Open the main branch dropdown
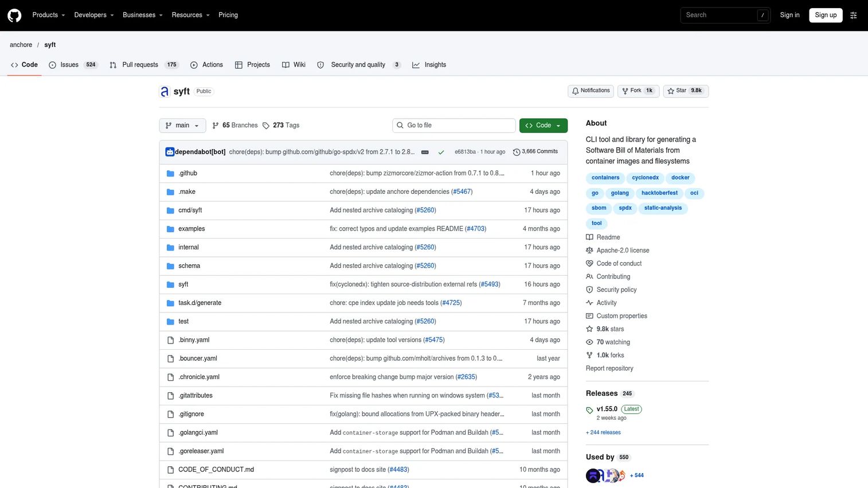Screen dimensions: 868x488 click(182, 126)
